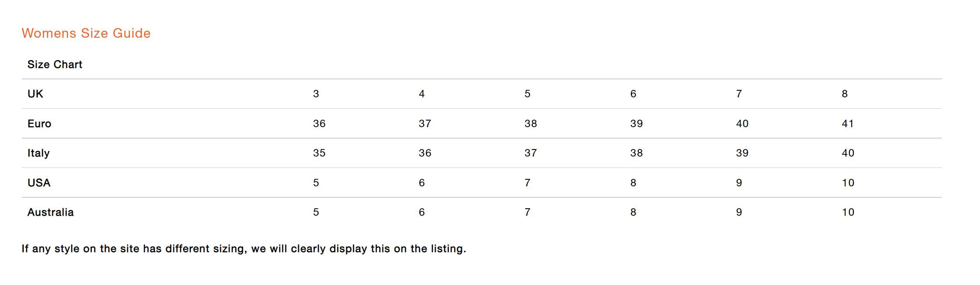980x285 pixels.
Task: Click UK size 6 cell
Action: click(633, 94)
